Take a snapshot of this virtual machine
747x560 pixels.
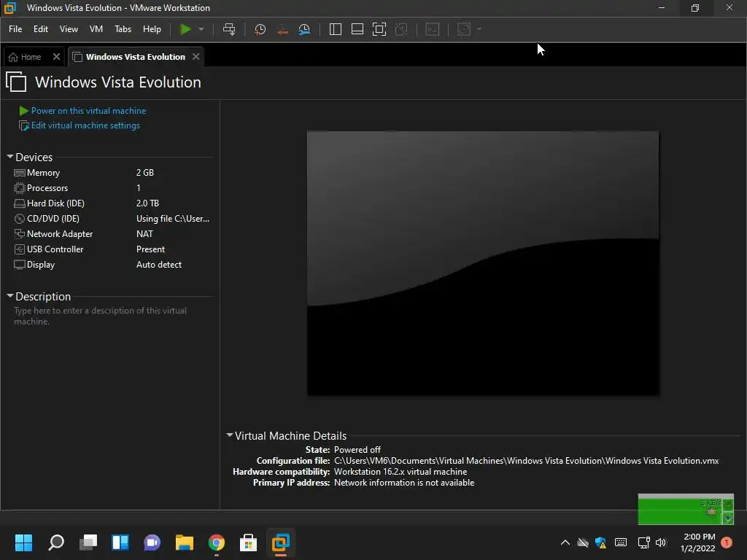point(260,29)
